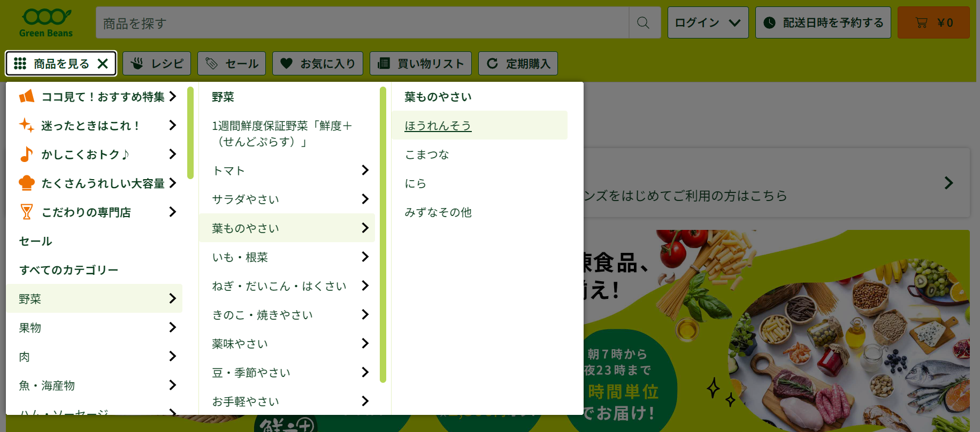
Task: Click the first-time user banner arrow
Action: [948, 183]
